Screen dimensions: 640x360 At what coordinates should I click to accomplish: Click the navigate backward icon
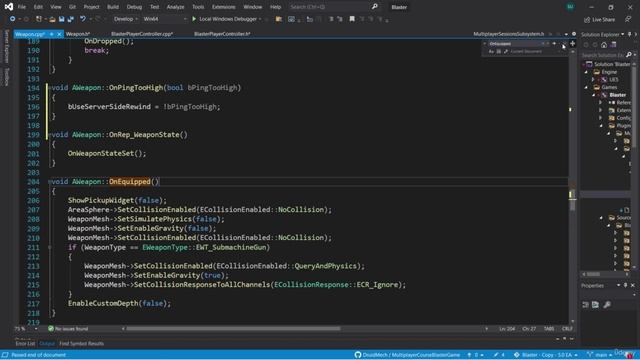click(x=13, y=19)
